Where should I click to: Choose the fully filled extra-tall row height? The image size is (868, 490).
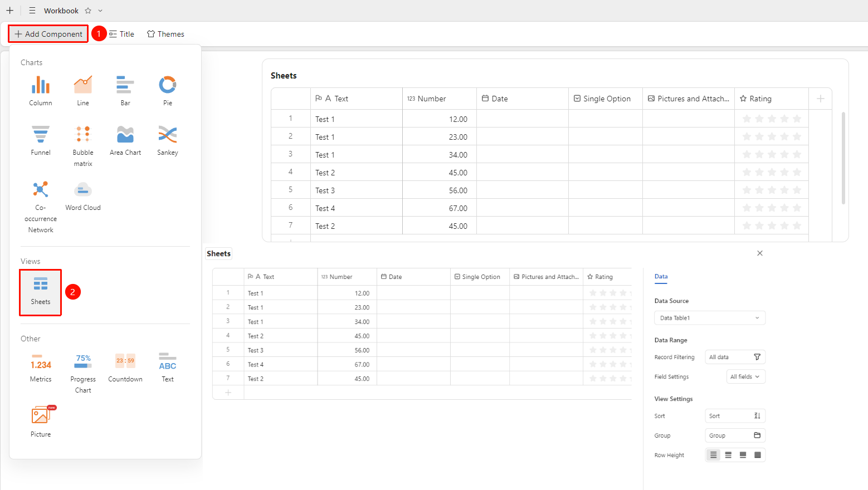pos(757,455)
